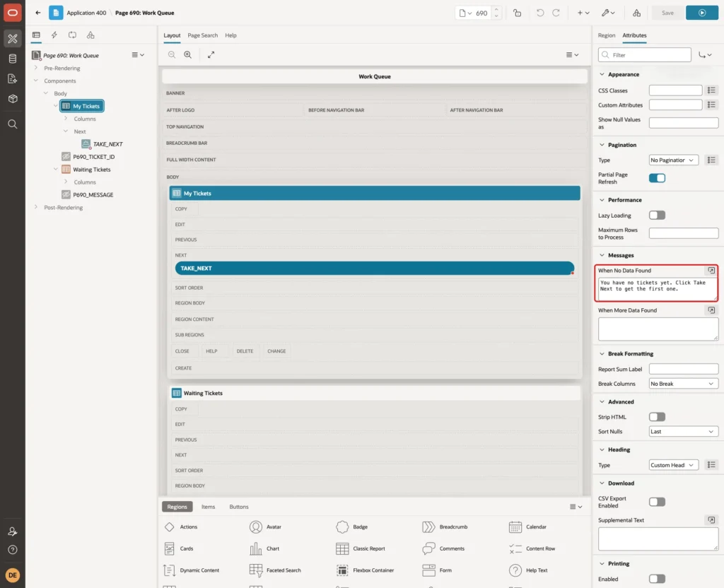The image size is (724, 588).
Task: Open SQL Workshop database icon
Action: [13, 59]
